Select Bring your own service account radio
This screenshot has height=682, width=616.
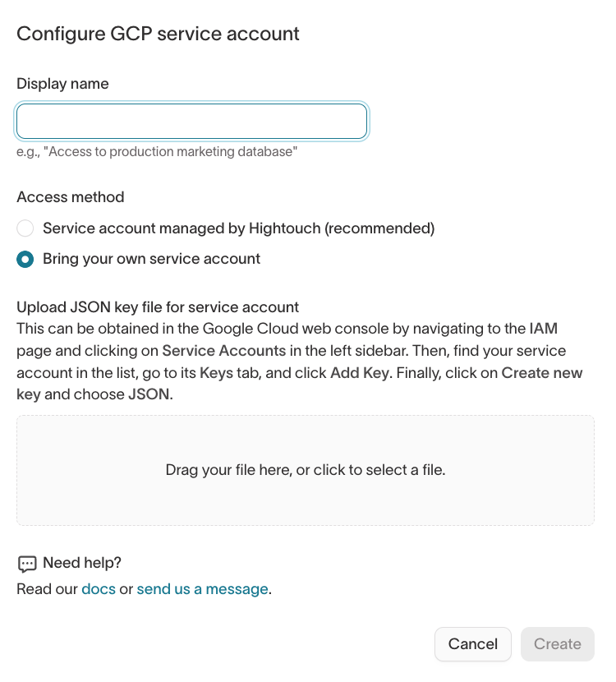click(x=25, y=259)
